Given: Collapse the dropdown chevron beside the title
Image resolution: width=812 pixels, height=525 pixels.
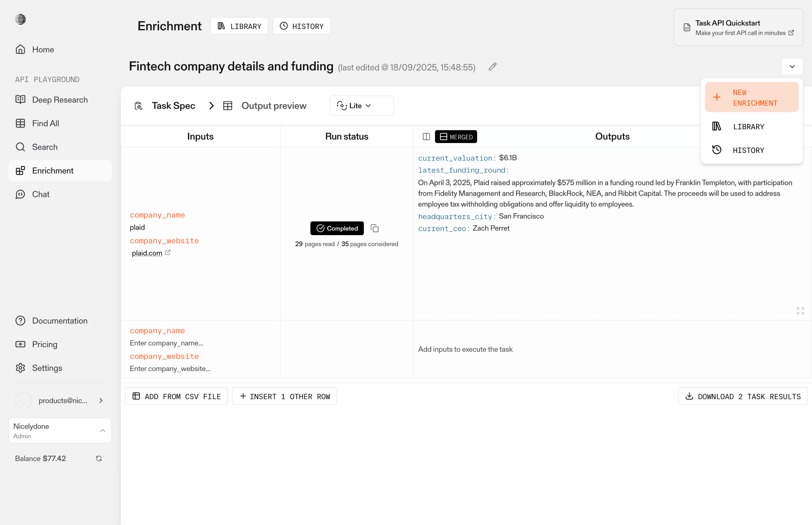Looking at the screenshot, I should [x=792, y=67].
